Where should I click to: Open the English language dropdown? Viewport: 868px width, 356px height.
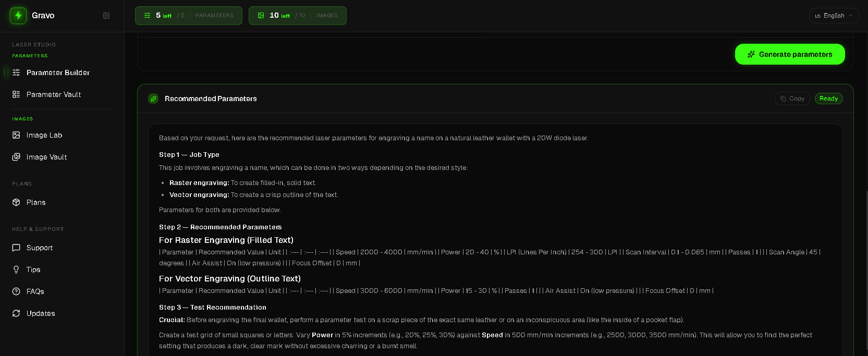834,16
